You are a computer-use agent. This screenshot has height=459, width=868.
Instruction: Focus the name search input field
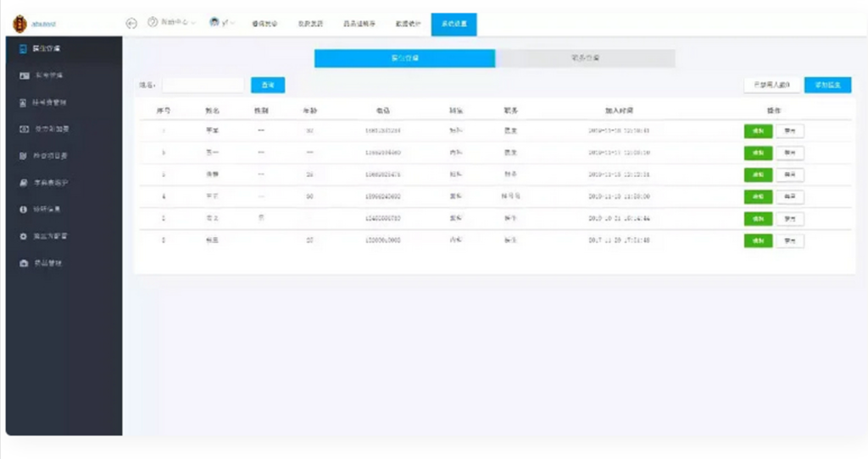pos(203,86)
